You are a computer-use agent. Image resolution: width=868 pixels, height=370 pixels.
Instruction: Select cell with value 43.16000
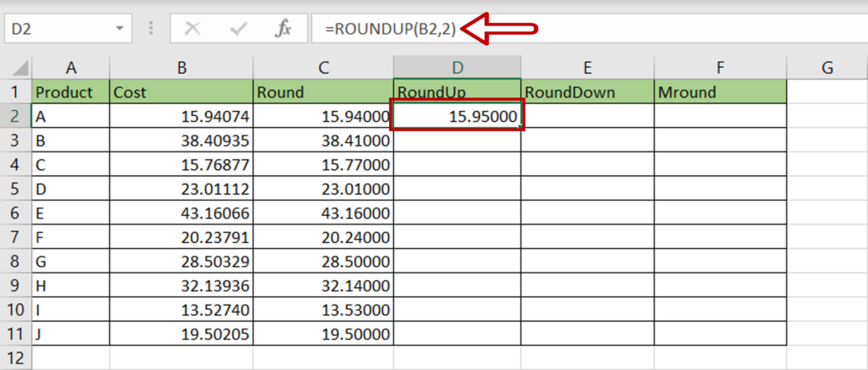tap(323, 213)
